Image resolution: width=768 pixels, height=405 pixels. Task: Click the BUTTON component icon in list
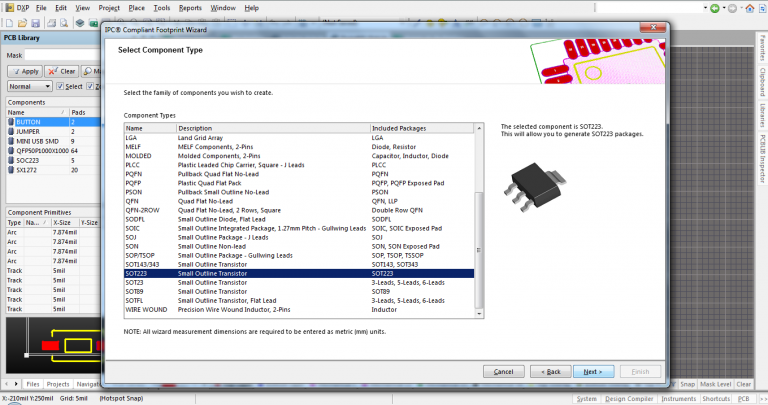tap(11, 122)
